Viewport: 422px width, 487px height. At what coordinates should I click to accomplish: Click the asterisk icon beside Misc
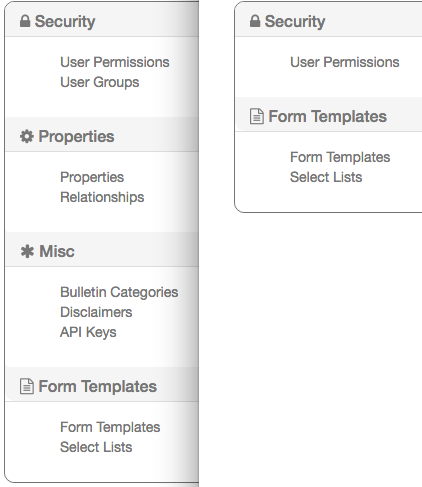[27, 251]
